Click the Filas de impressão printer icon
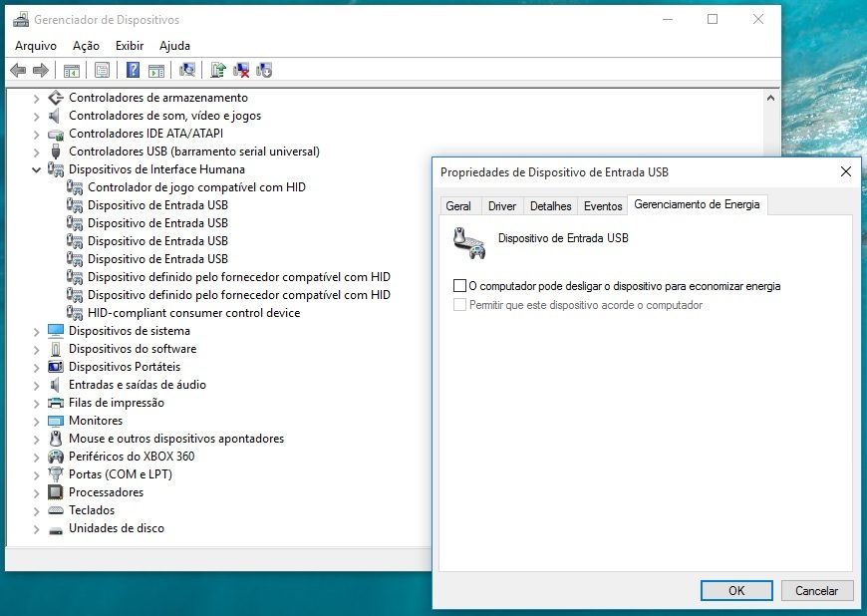 click(x=55, y=403)
